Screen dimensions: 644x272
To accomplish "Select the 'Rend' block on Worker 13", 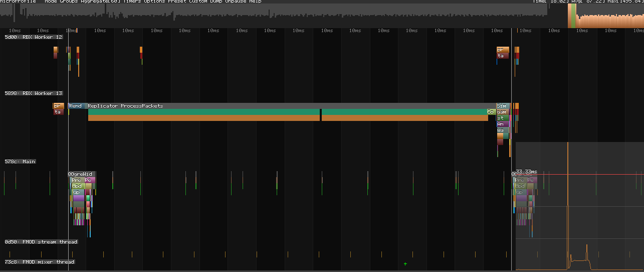I will click(78, 106).
